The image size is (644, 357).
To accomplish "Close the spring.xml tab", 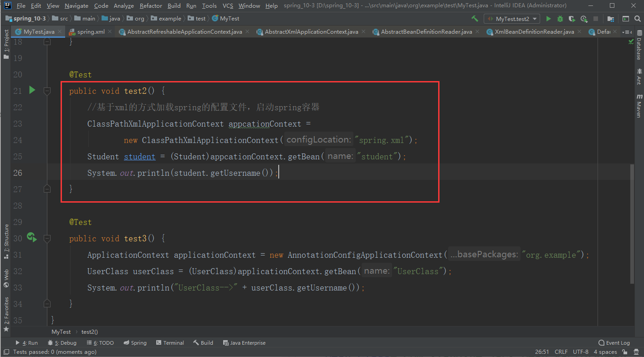I will (109, 32).
